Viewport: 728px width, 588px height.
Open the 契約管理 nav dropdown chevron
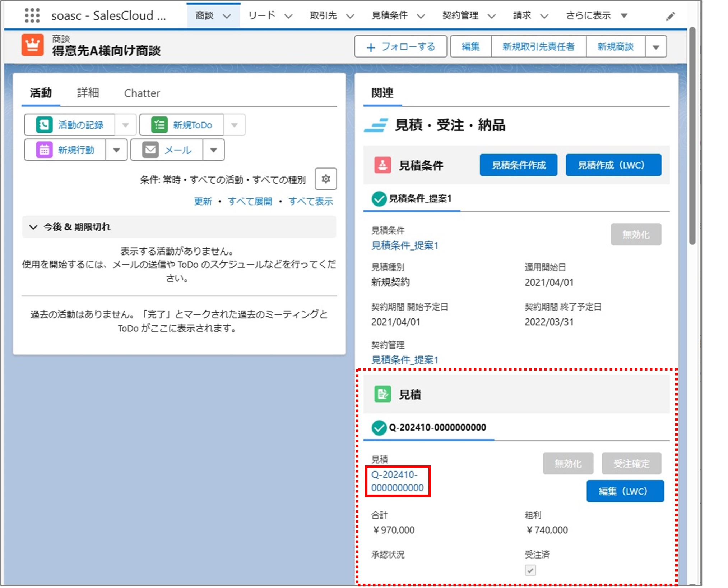click(x=491, y=16)
